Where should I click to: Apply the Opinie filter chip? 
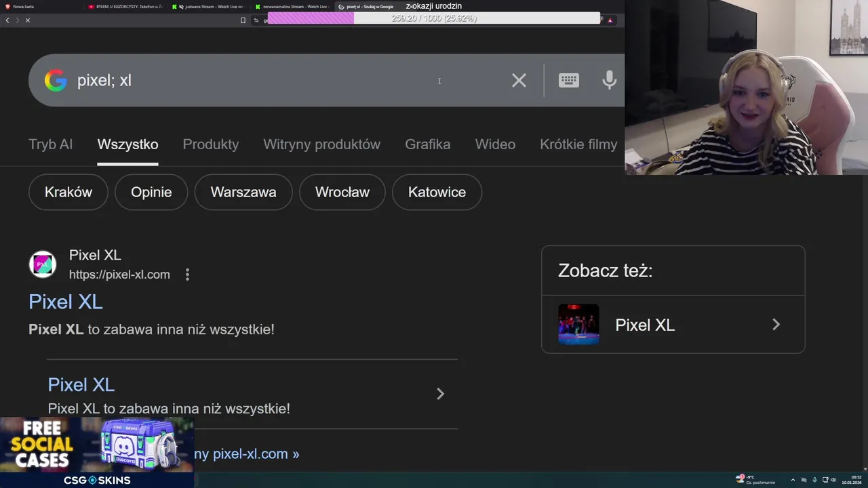click(x=151, y=192)
